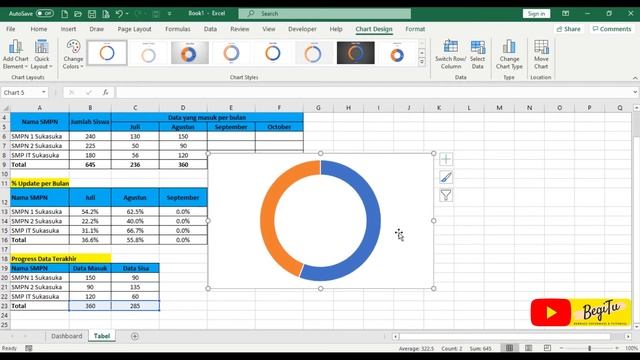Viewport: 640px width, 360px height.
Task: Select the first doughnut chart style
Action: [107, 53]
